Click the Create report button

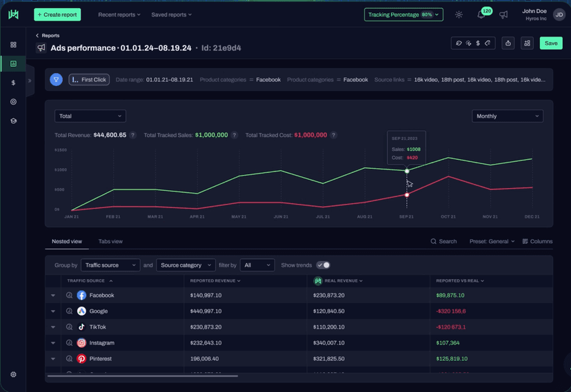[x=57, y=14]
